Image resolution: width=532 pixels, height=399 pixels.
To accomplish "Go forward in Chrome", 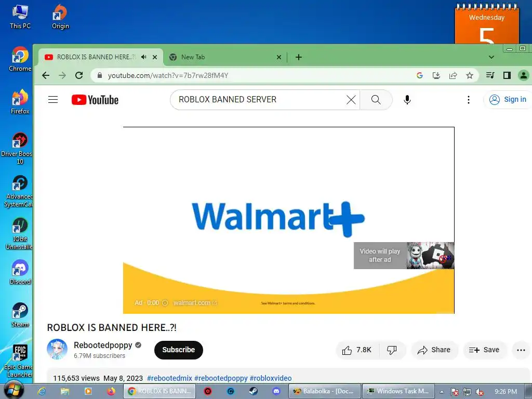I will click(62, 75).
